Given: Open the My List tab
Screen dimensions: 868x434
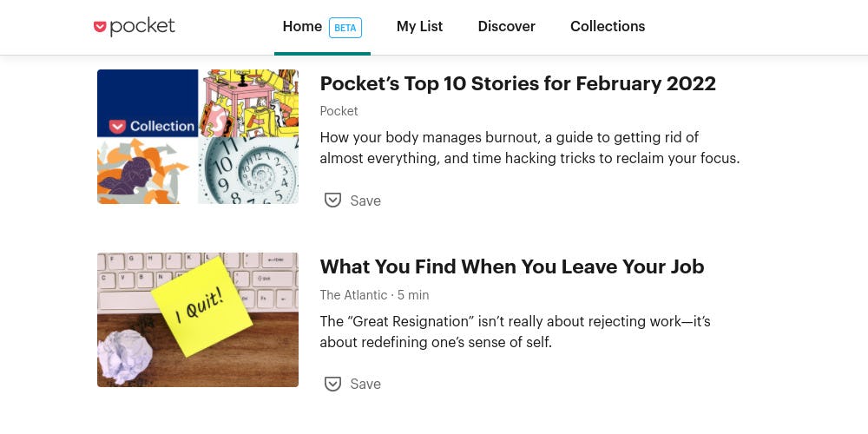Looking at the screenshot, I should pos(419,27).
